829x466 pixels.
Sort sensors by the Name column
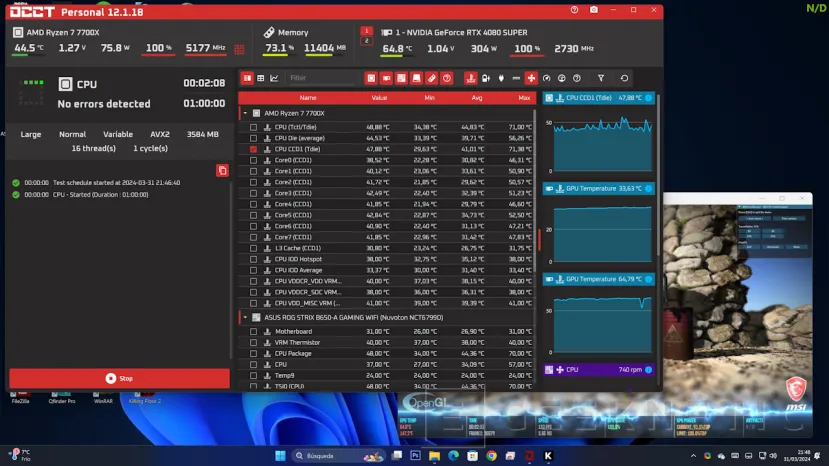coord(308,98)
